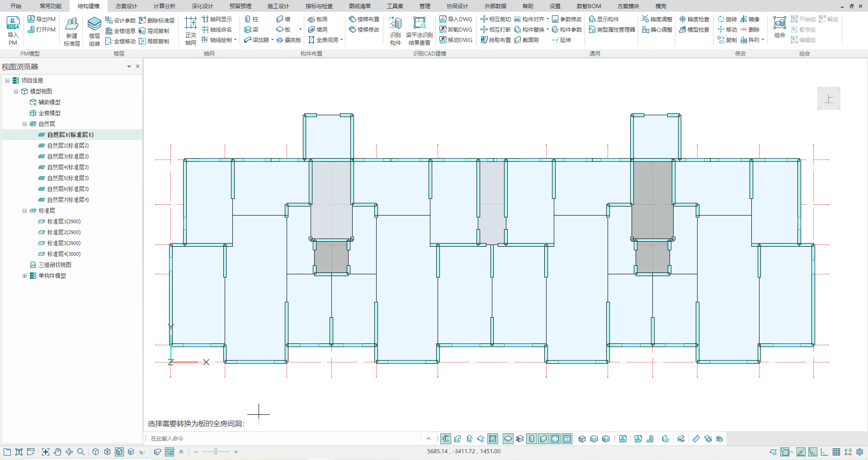
Task: Select the 墙 wall tool
Action: click(x=283, y=19)
